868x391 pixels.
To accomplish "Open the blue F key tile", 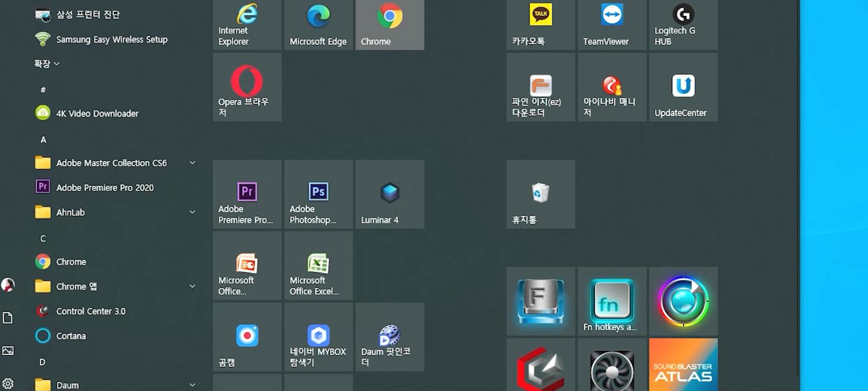I will [541, 301].
